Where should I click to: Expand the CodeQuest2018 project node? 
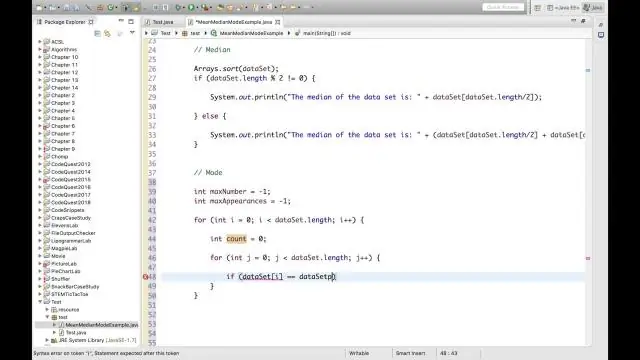[x=40, y=202]
